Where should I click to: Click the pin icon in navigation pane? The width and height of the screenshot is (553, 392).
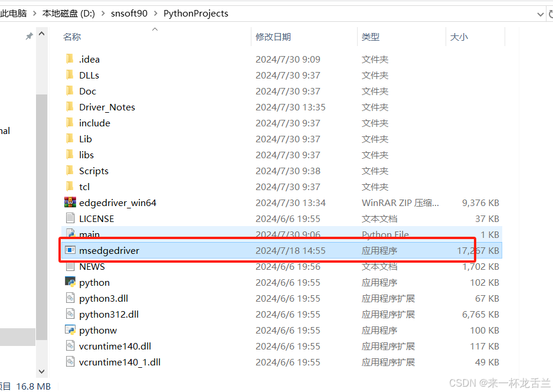(x=29, y=37)
